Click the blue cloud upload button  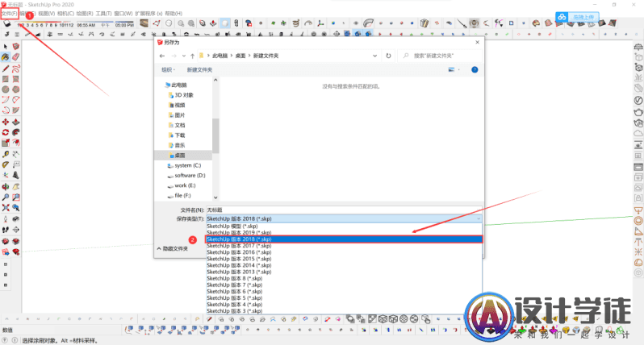click(x=578, y=17)
